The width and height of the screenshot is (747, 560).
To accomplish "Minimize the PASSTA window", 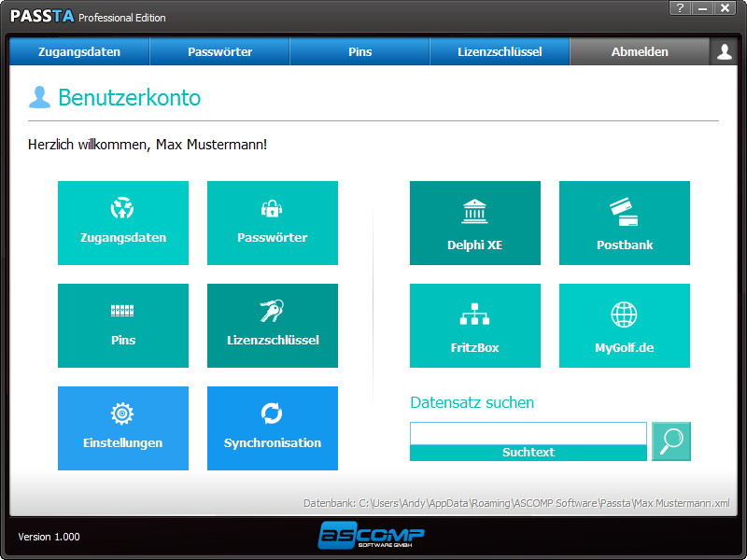I will click(702, 8).
